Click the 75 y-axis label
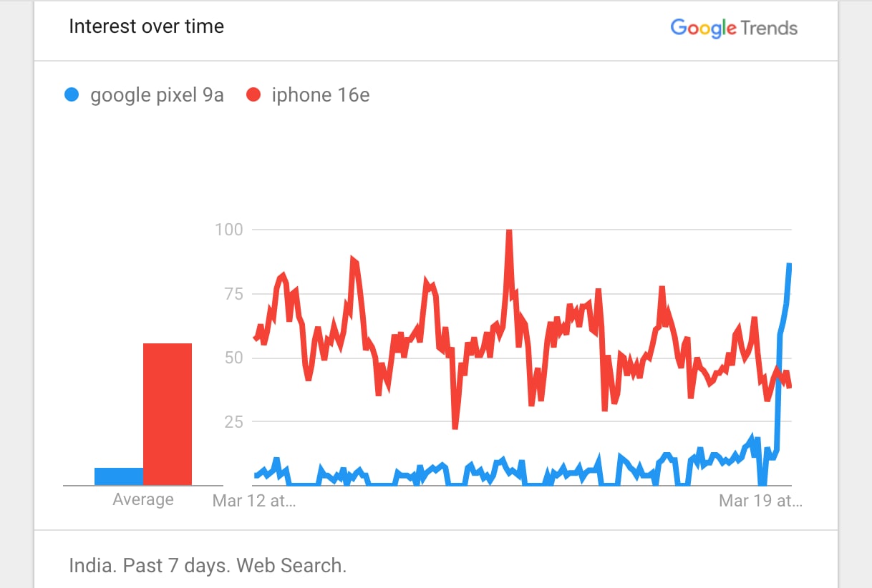 pos(233,294)
